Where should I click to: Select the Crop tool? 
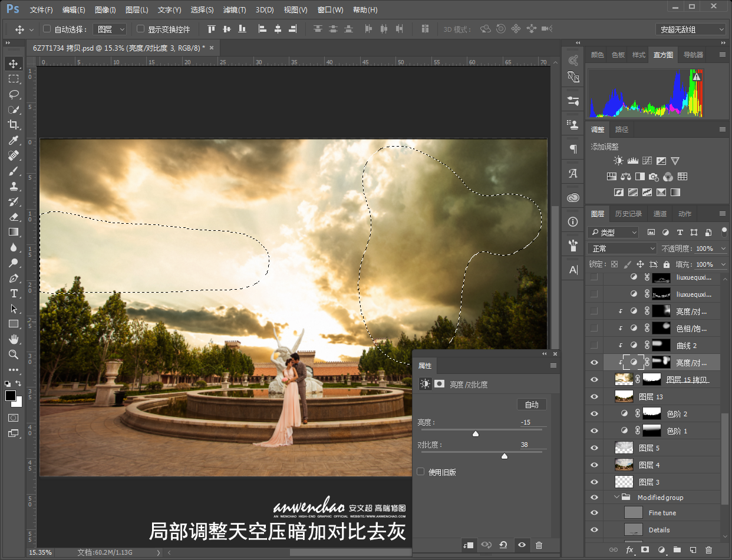[14, 125]
